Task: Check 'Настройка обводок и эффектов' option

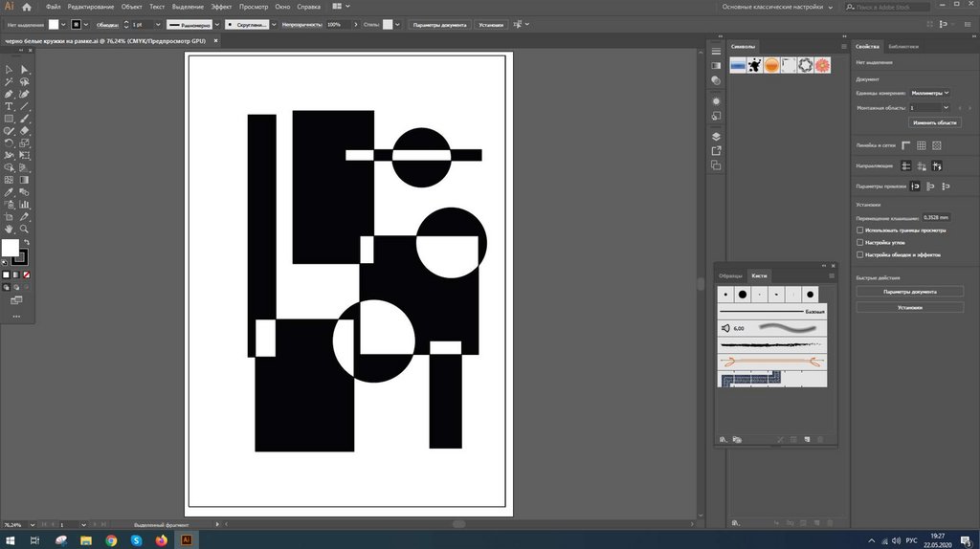Action: tap(859, 255)
